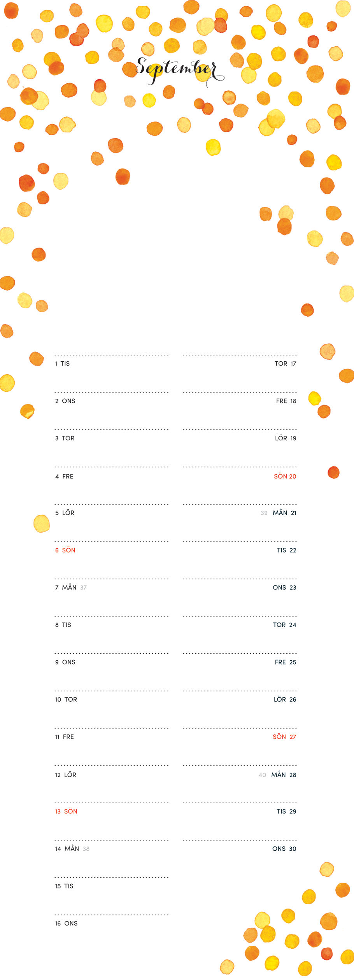The width and height of the screenshot is (354, 980).
Task: Click week number 39 label
Action: [x=264, y=513]
